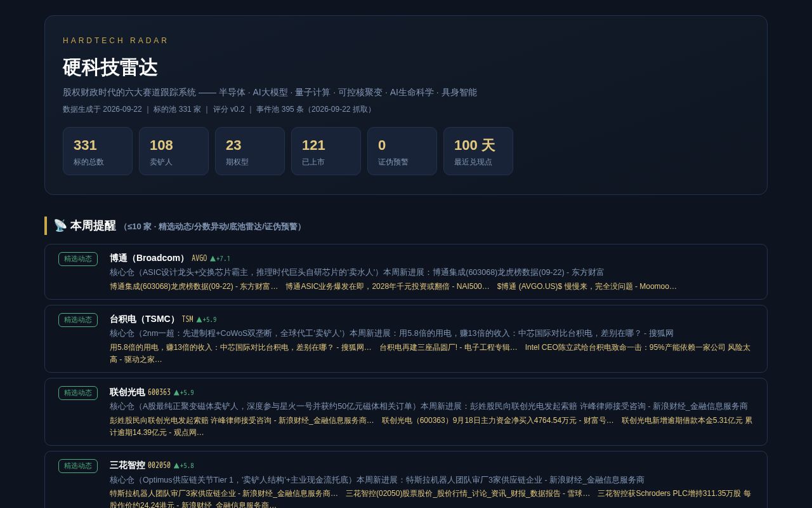Open the 最近兑现点 100 天 card
Screen dimensions: 812x508
(x=478, y=151)
